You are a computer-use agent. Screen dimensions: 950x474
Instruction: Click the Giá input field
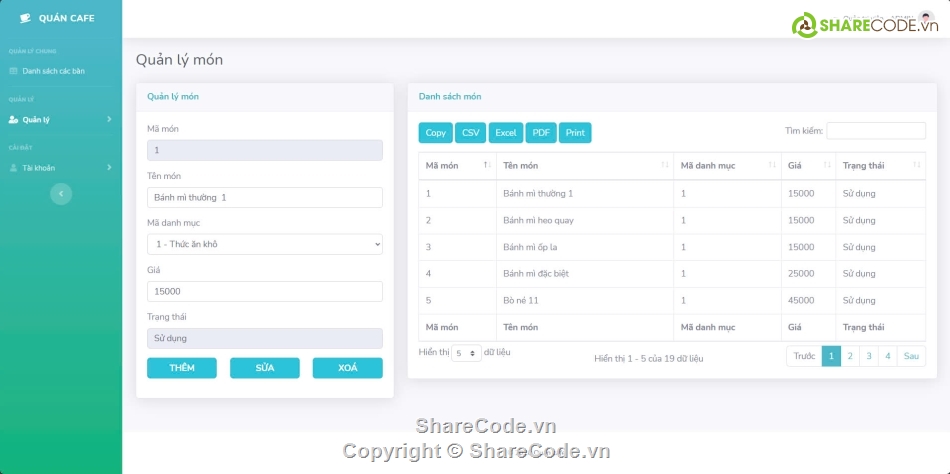pos(265,292)
